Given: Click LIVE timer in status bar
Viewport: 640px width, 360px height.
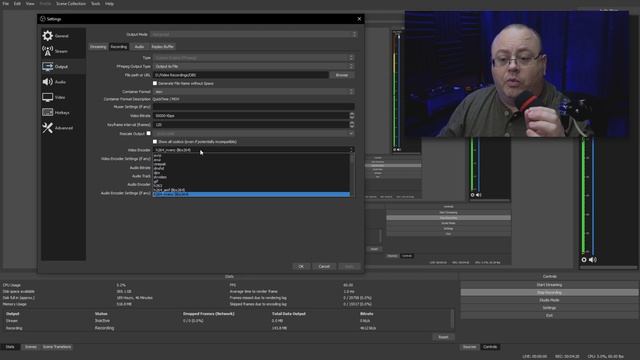Looking at the screenshot, I should click(x=535, y=356).
